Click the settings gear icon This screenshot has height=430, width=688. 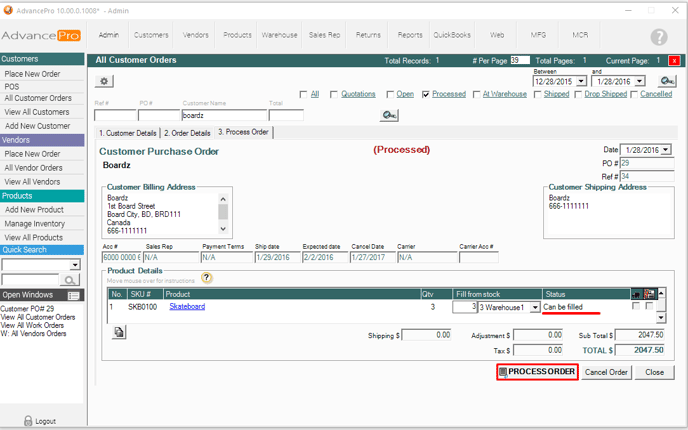click(104, 81)
